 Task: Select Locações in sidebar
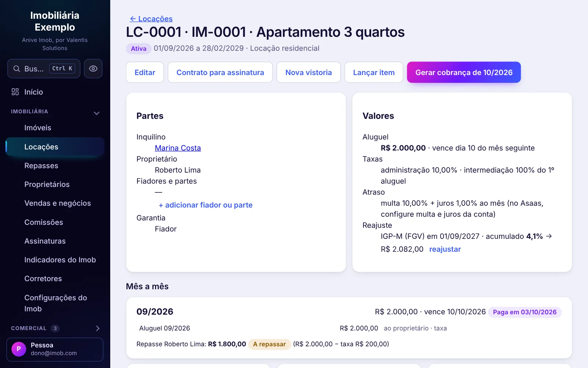(55, 147)
